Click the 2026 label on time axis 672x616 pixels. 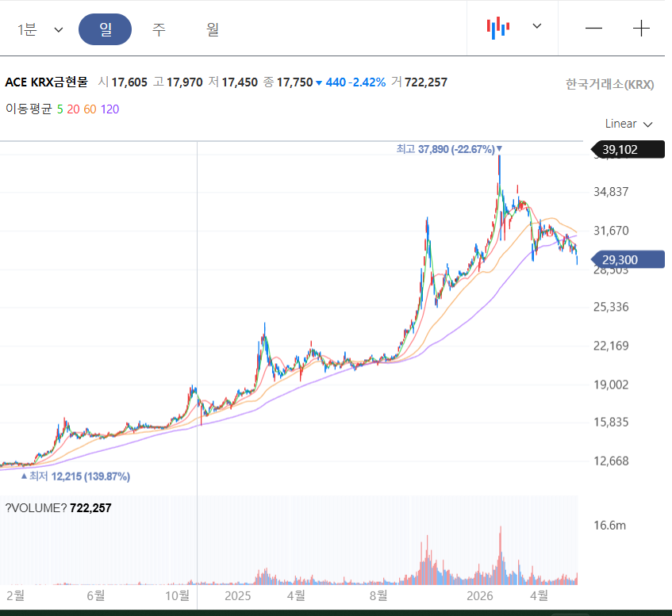(479, 596)
